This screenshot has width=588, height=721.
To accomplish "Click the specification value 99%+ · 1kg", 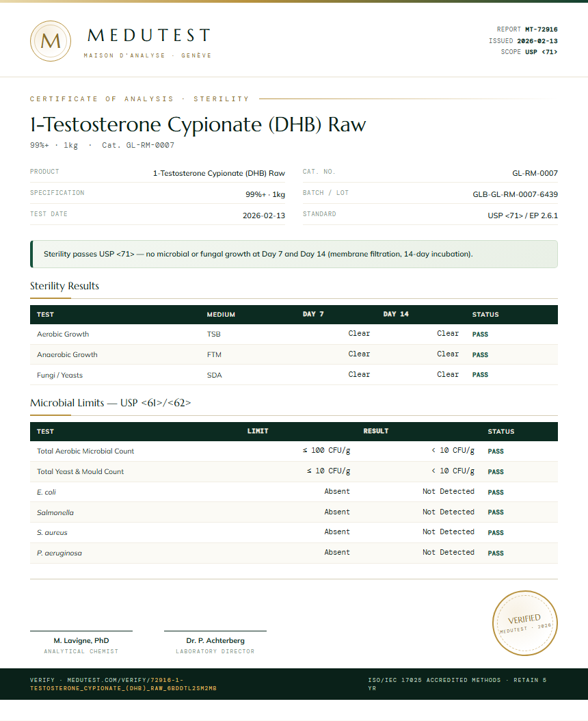I will [265, 194].
